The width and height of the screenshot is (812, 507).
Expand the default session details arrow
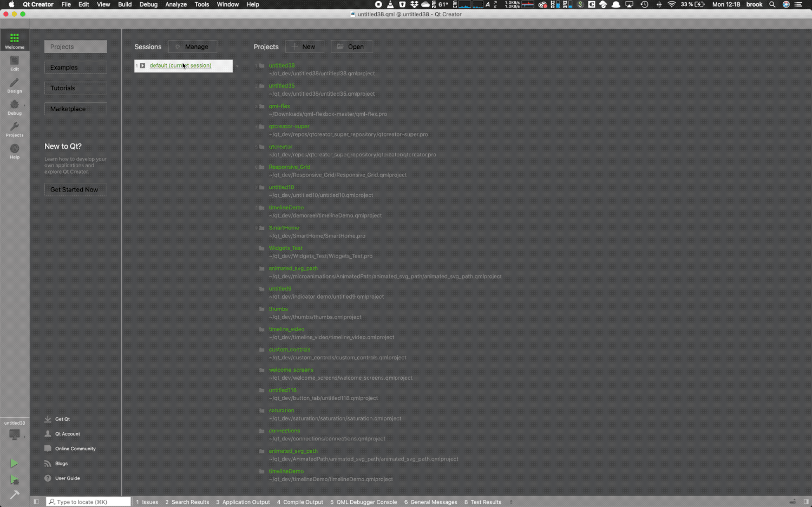click(x=237, y=66)
